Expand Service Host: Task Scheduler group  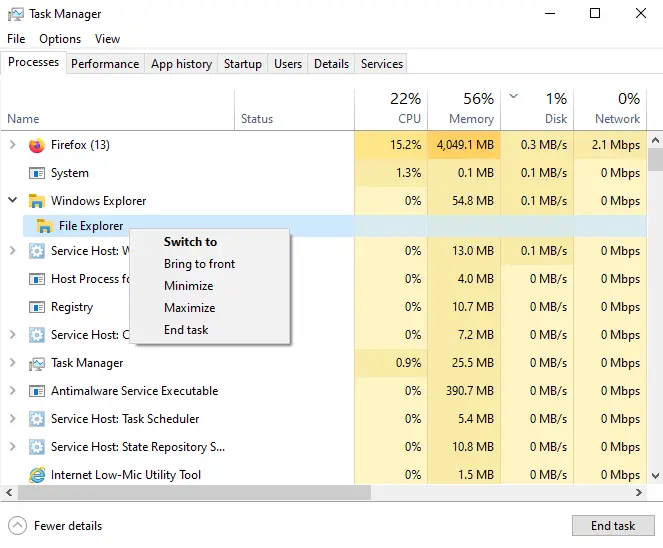pyautogui.click(x=13, y=419)
